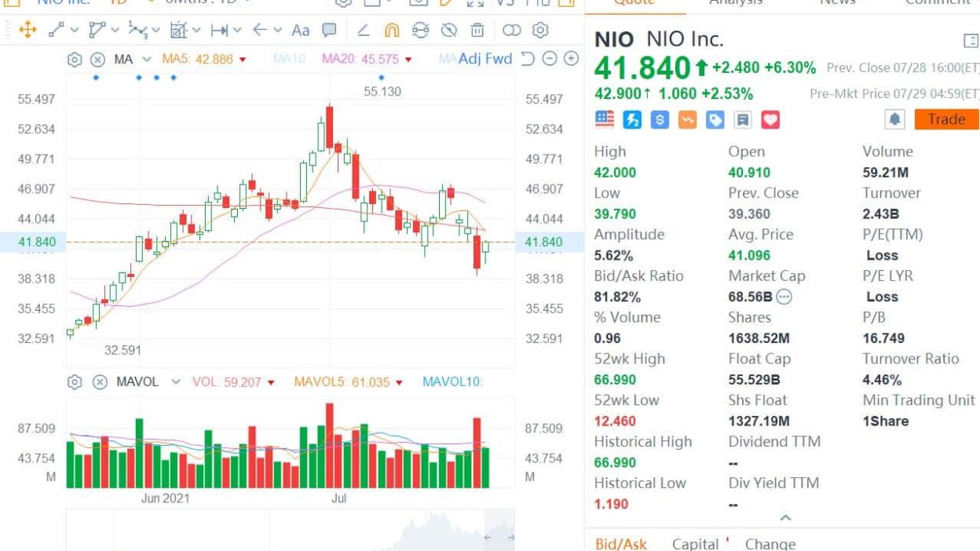Image resolution: width=980 pixels, height=551 pixels.
Task: Toggle the red heart watchlist favorite
Action: point(770,119)
